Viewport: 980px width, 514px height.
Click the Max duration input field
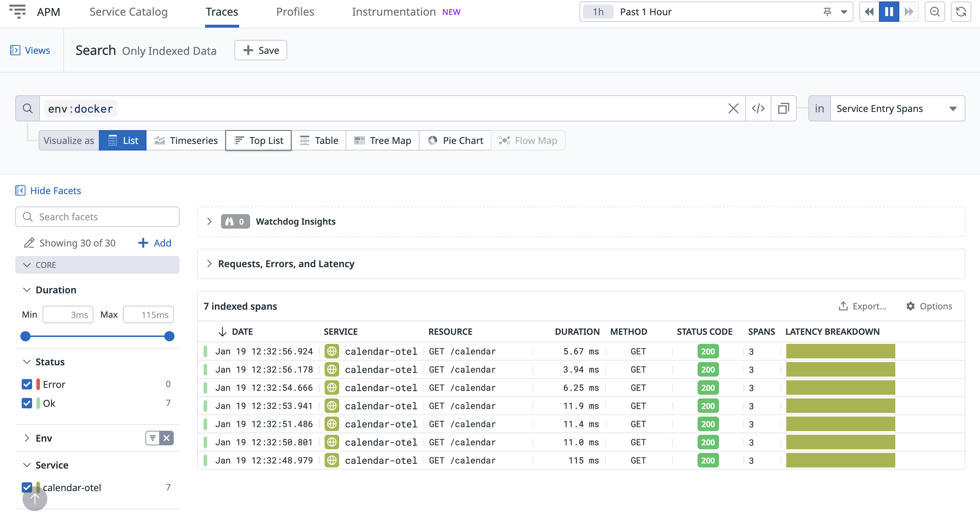[x=148, y=315]
